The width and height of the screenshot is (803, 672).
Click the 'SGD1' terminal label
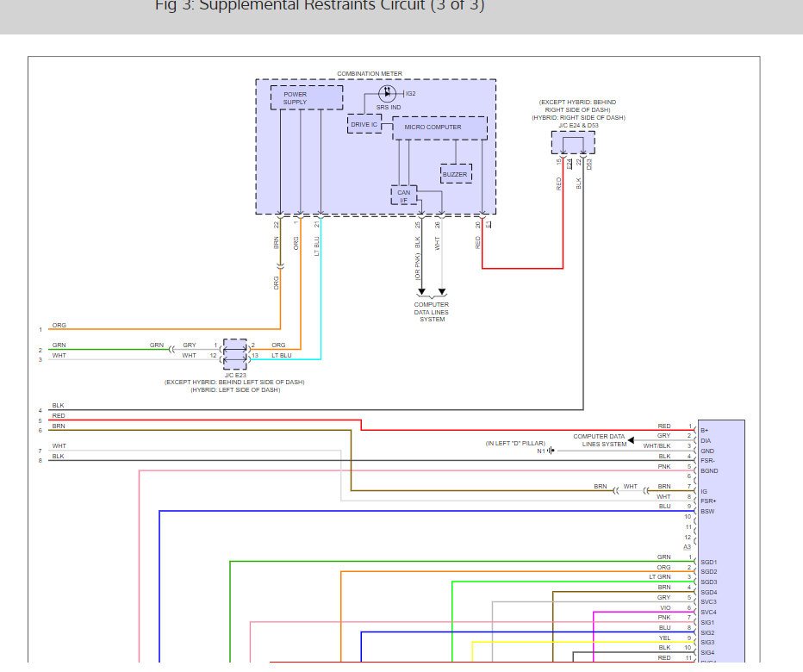coord(709,563)
